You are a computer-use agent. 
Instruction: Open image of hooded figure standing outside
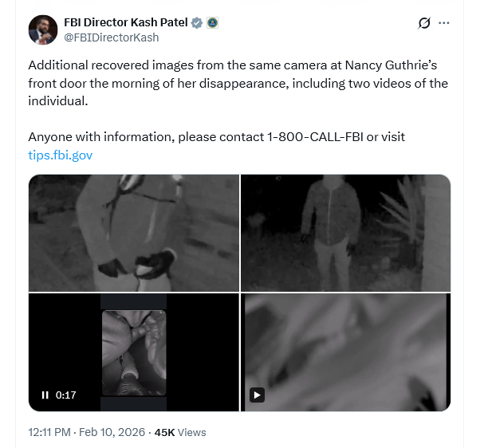tap(345, 233)
